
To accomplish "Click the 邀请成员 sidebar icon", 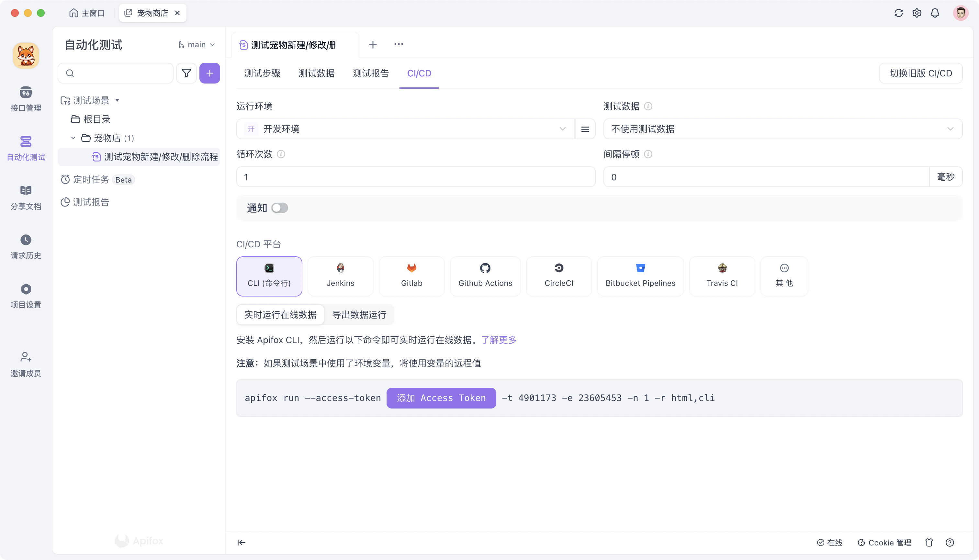I will click(x=25, y=364).
